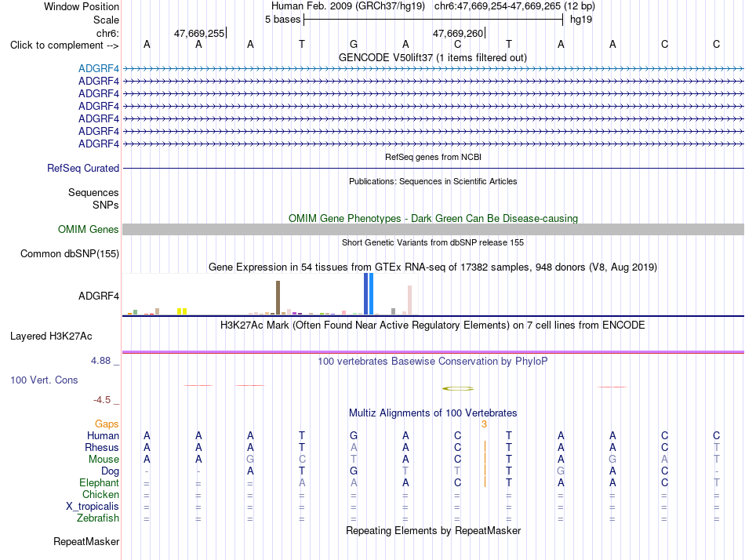Click the hg19 label beside the scale bar
Image resolution: width=745 pixels, height=560 pixels.
click(x=581, y=20)
